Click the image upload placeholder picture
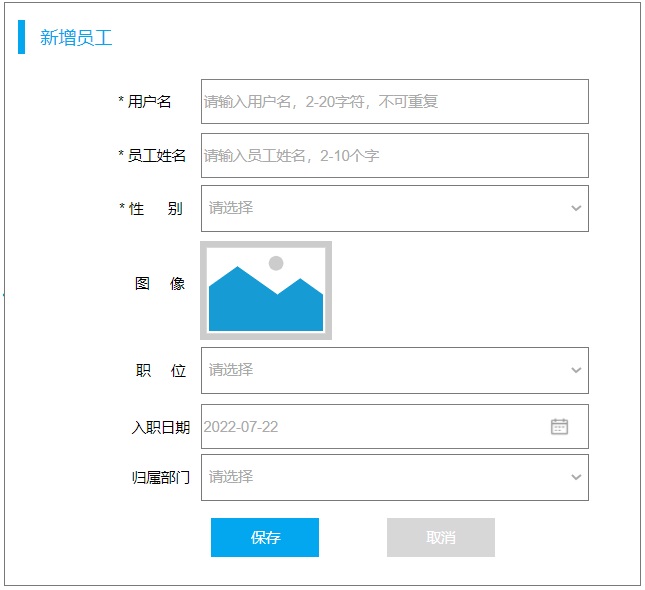This screenshot has height=590, width=645. (266, 290)
